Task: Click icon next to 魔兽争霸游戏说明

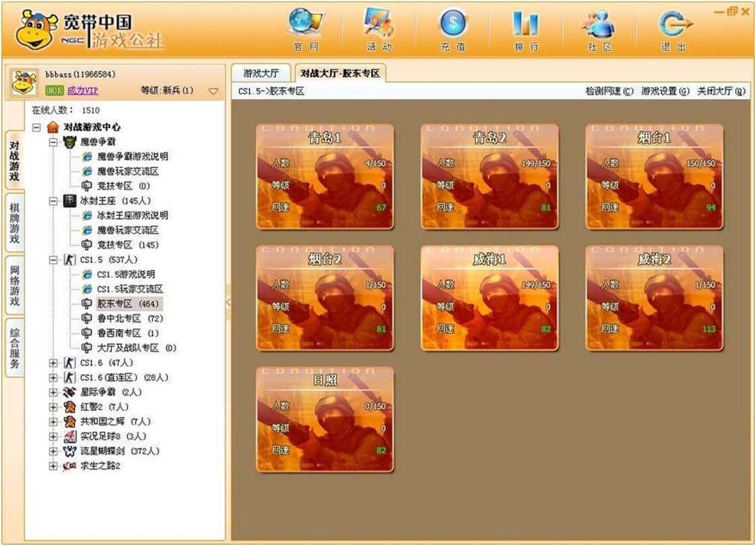Action: pyautogui.click(x=87, y=157)
